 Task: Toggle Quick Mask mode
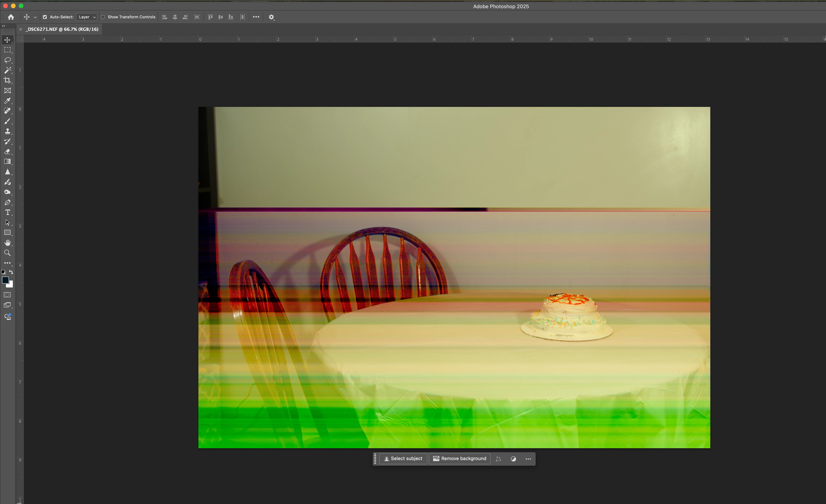pos(7,295)
